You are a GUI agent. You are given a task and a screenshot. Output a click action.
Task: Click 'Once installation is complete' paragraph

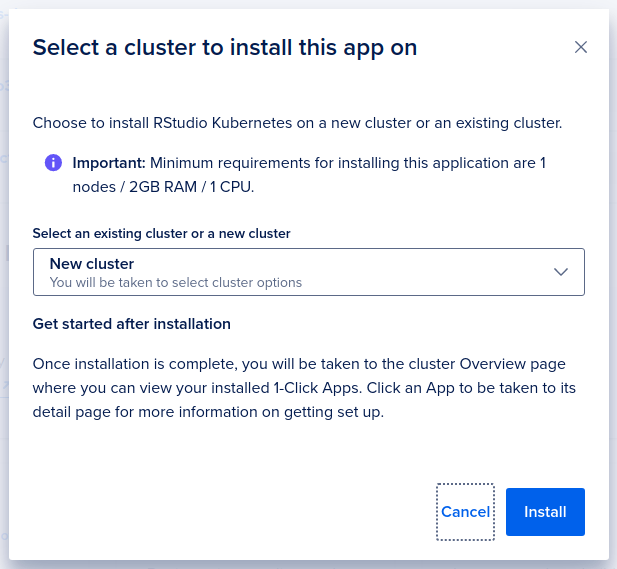(304, 388)
